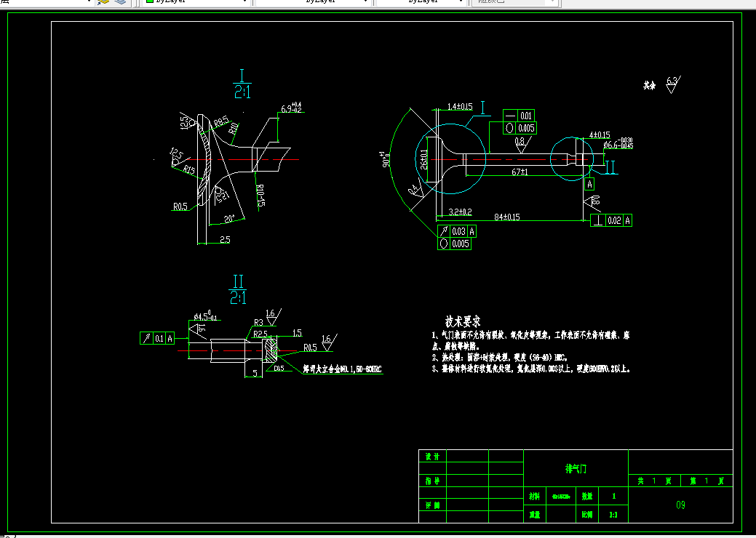The height and width of the screenshot is (538, 756).
Task: Click the 6.3 surface roughness symbol
Action: (672, 84)
